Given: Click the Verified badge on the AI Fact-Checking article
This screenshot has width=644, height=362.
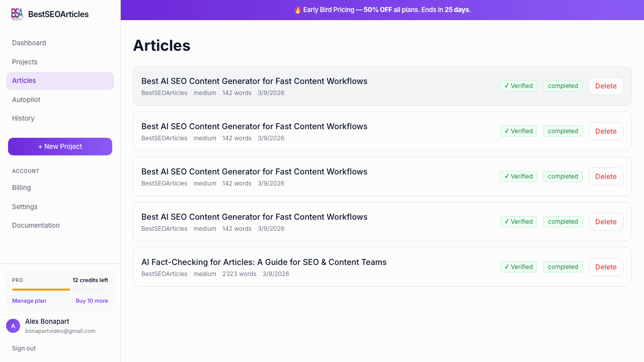Looking at the screenshot, I should (518, 267).
